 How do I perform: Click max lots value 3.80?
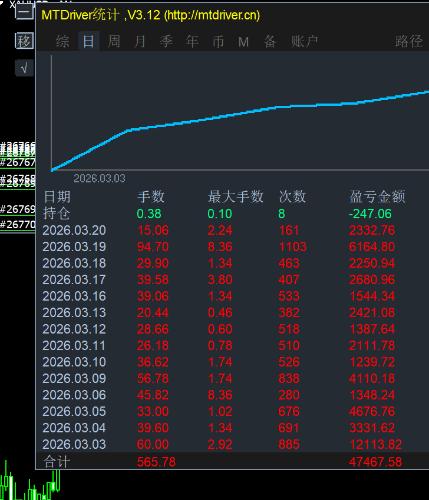(x=220, y=280)
